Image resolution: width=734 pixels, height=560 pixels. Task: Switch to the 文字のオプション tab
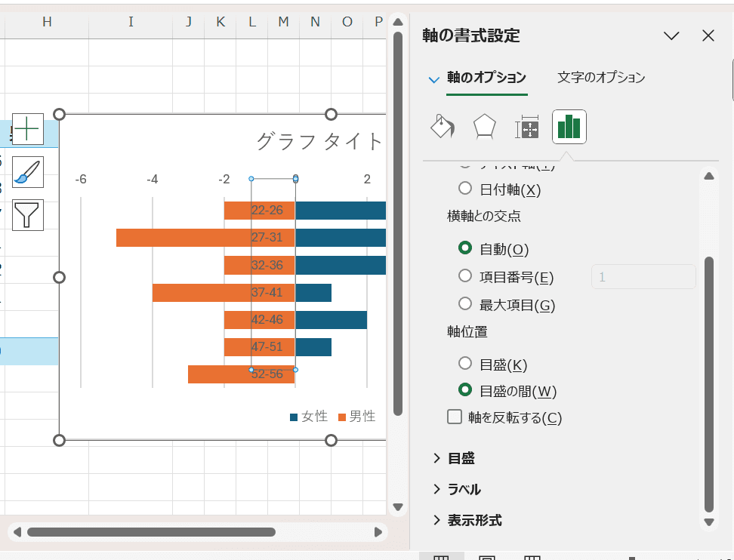click(600, 78)
